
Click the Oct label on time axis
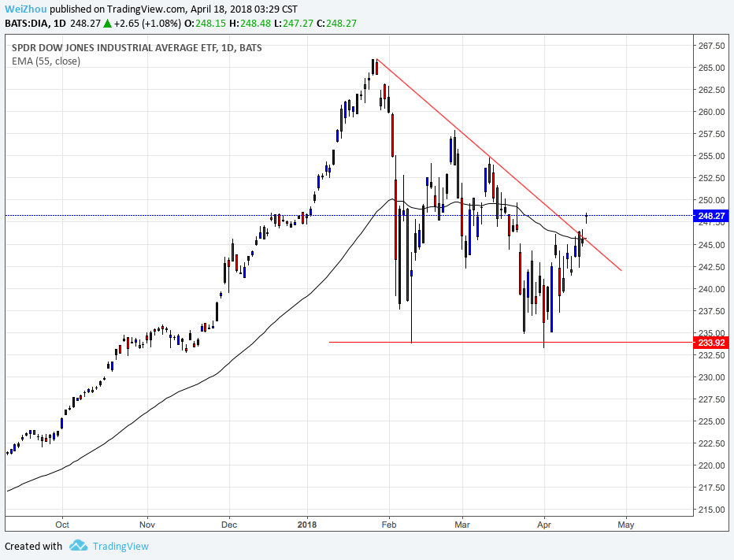[x=62, y=525]
